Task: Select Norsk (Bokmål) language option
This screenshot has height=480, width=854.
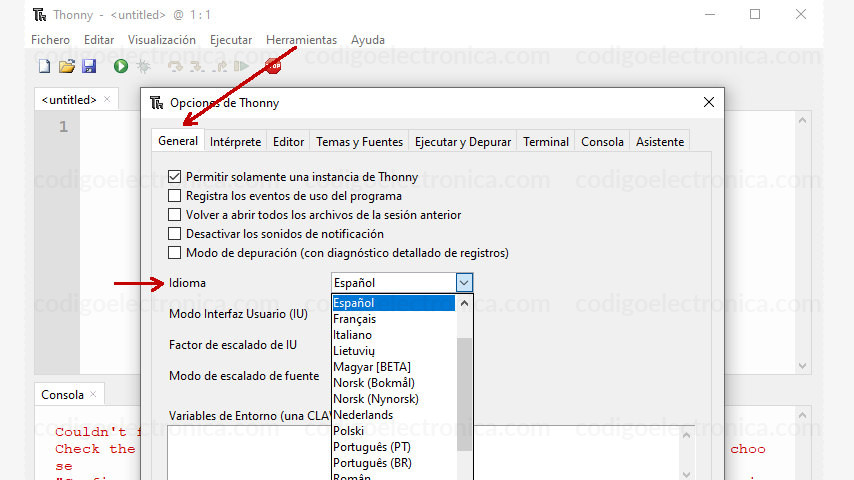Action: click(x=394, y=382)
